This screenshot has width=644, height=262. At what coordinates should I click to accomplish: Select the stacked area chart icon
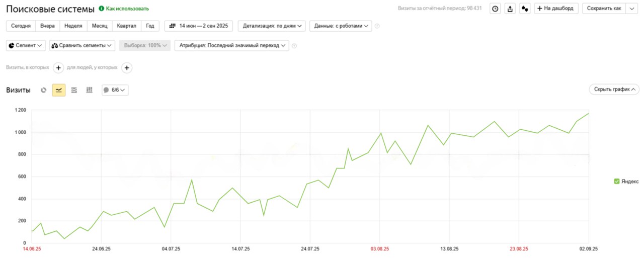74,90
